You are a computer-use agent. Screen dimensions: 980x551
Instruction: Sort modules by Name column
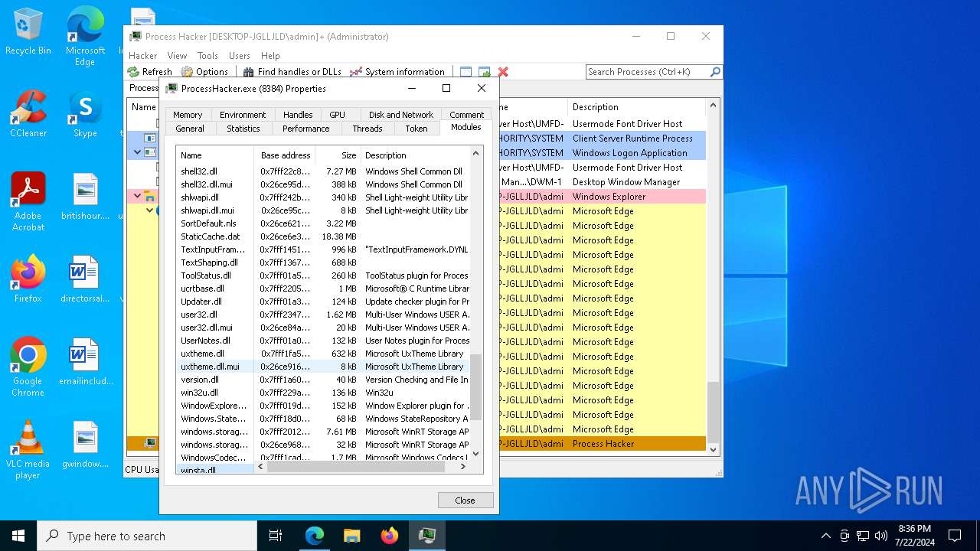pos(215,155)
